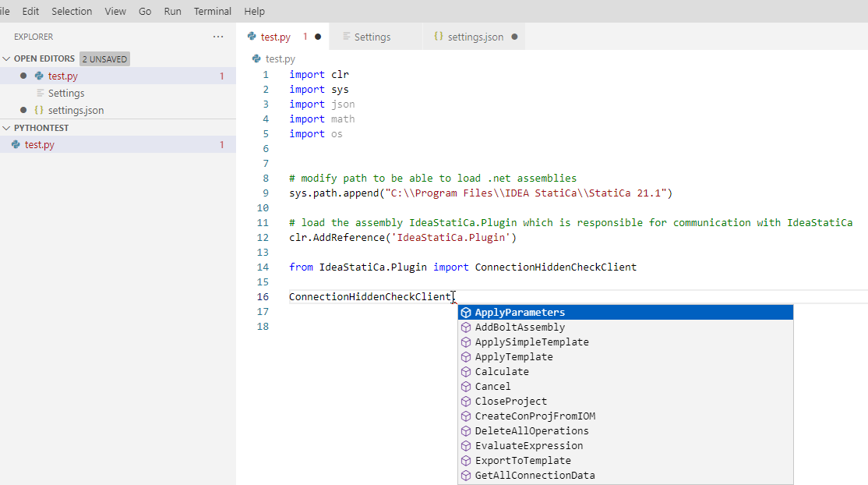Open the Run menu

click(173, 11)
